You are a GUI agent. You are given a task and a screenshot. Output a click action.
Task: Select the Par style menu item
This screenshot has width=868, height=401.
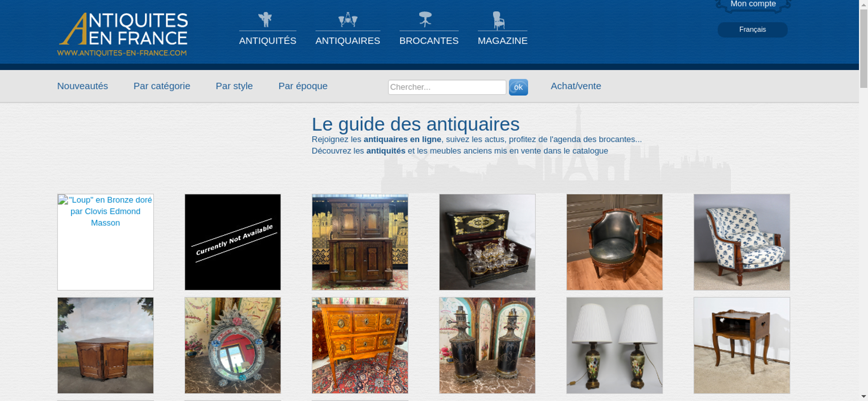[x=234, y=86]
